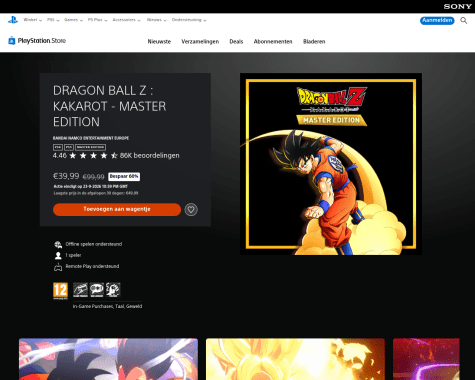The image size is (475, 380).
Task: Click the in-game purchases descriptor icon
Action: tap(80, 290)
